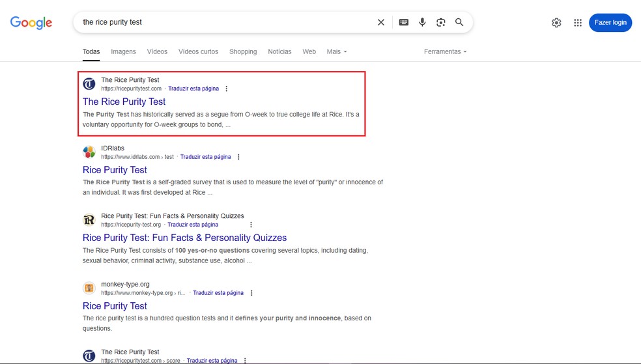Open the on-screen keyboard input tool
The image size is (641, 364).
(x=404, y=22)
